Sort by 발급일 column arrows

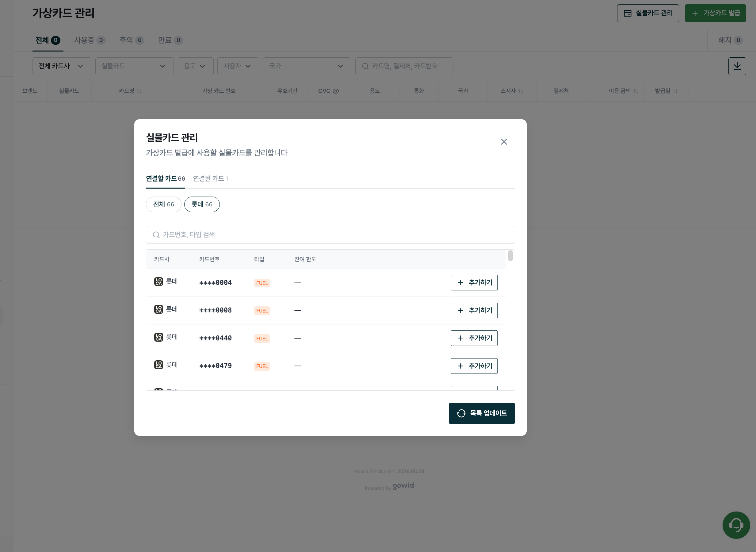point(675,91)
